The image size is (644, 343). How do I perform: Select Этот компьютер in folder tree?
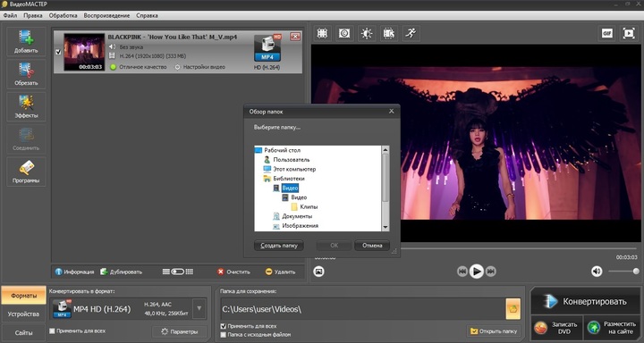(294, 169)
